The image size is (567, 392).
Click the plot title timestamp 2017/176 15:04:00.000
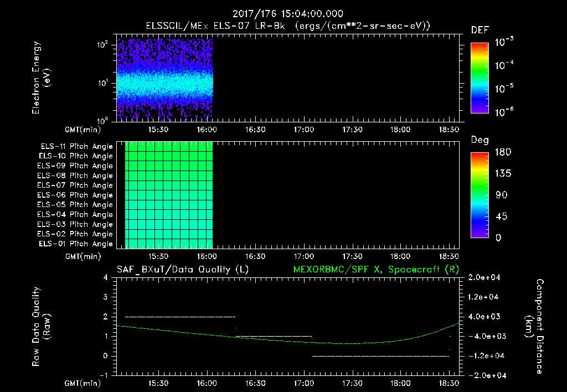pyautogui.click(x=288, y=14)
